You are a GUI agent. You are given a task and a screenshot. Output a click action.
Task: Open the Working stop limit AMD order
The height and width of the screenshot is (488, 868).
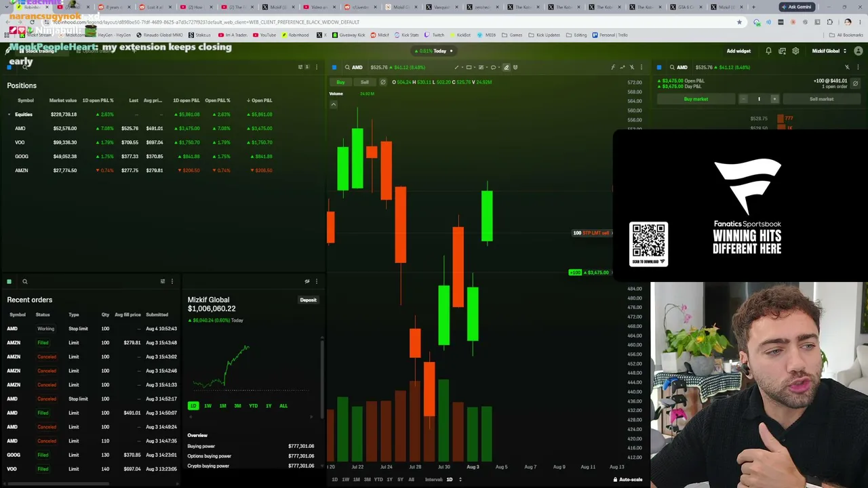tap(92, 329)
